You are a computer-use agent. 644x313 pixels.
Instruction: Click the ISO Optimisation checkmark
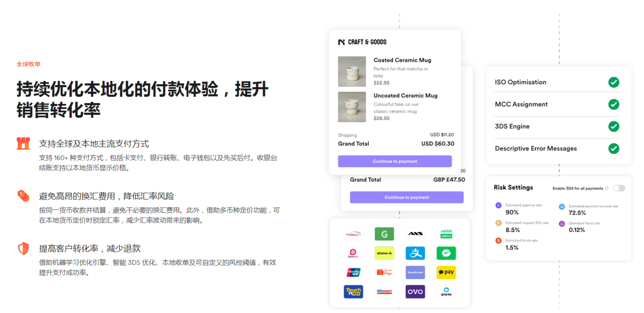point(614,82)
